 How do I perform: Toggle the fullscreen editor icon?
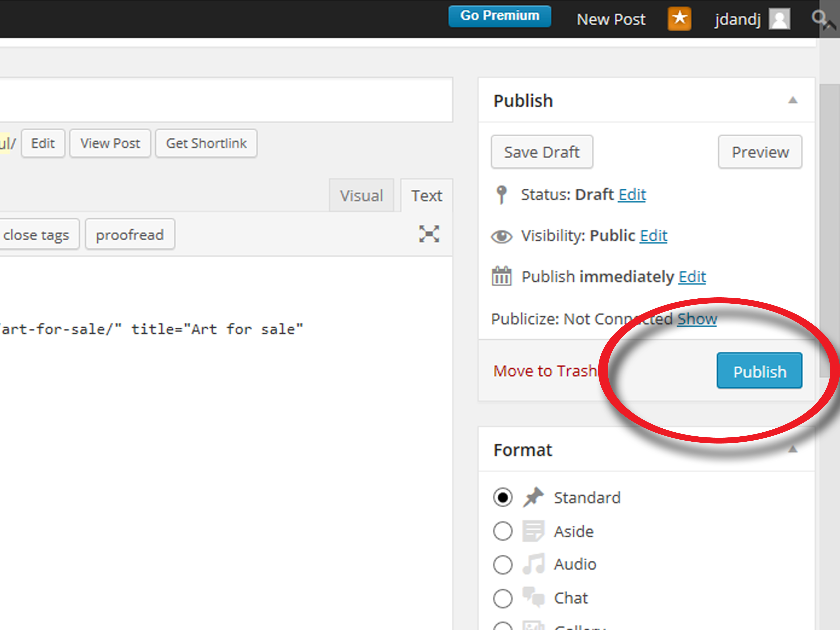[429, 234]
